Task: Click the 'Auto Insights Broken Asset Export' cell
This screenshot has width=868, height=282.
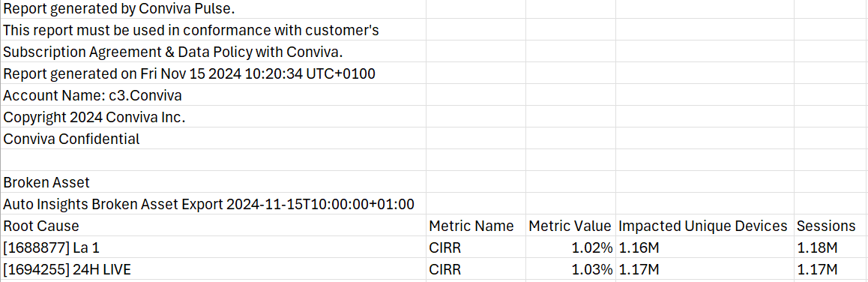Action: tap(213, 203)
